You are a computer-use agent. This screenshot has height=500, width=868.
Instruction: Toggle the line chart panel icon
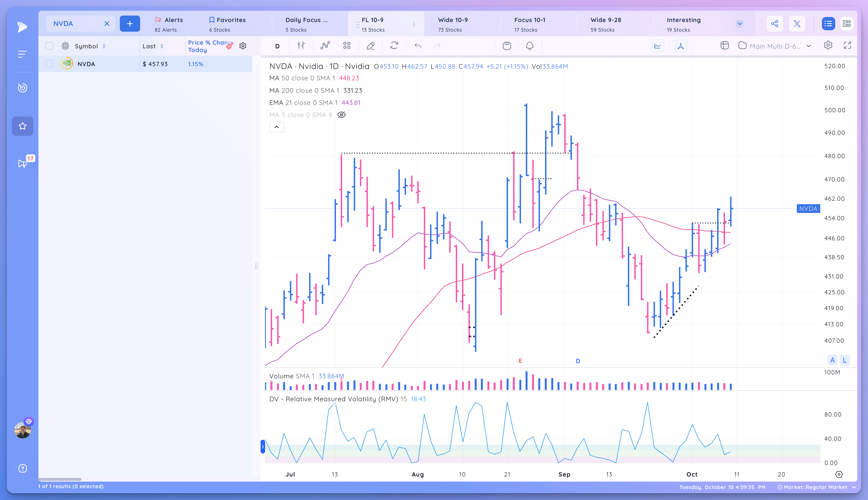tap(657, 46)
